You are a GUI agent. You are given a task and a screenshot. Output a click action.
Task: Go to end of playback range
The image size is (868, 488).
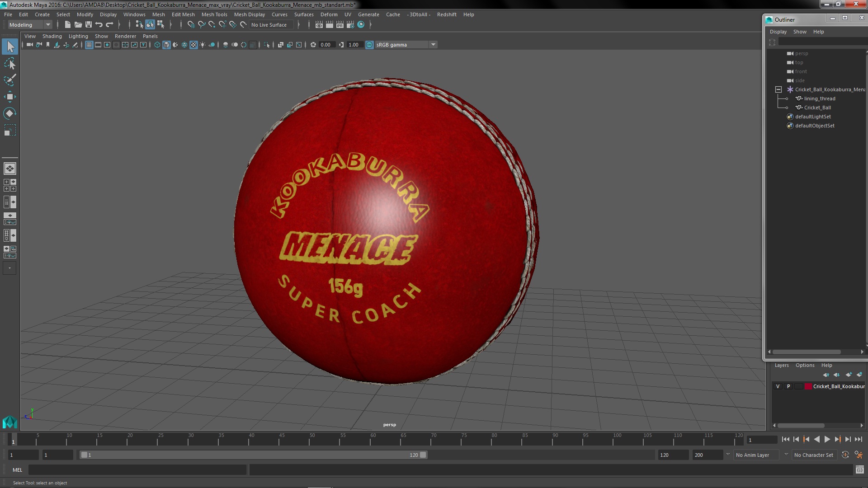[x=859, y=439]
